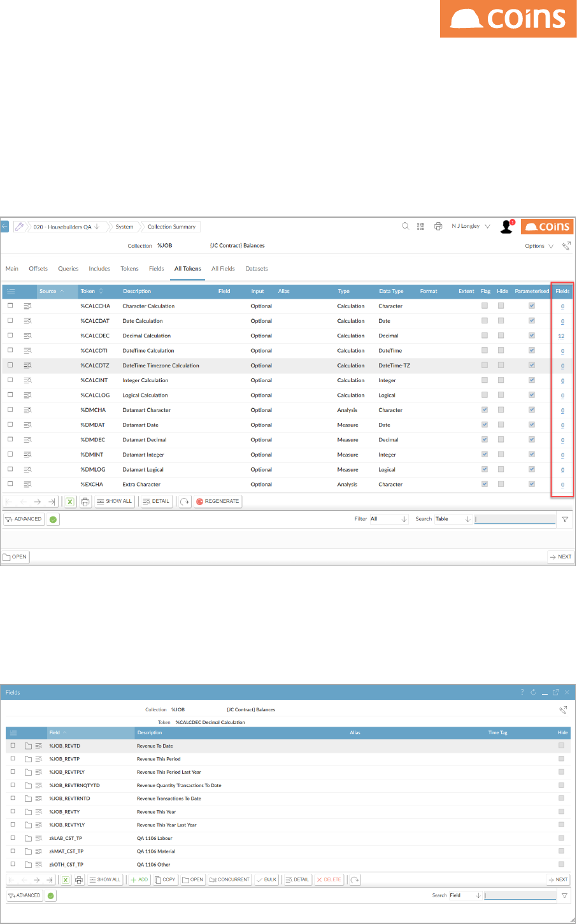Click user profile icon with notification badge
577x924 pixels.
click(507, 226)
